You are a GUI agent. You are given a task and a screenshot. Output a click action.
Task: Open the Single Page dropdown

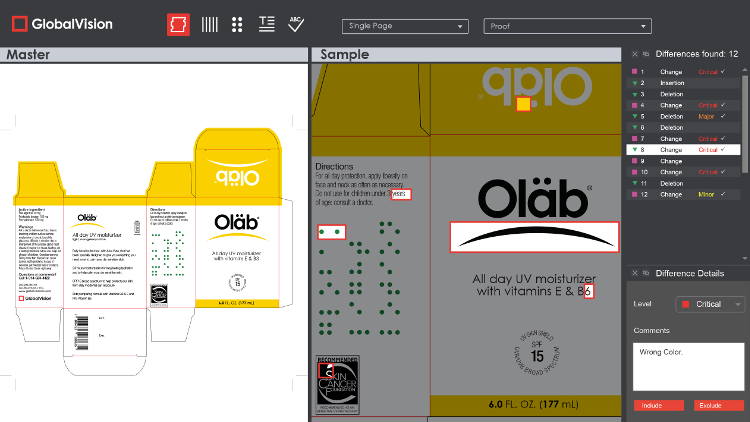click(405, 26)
